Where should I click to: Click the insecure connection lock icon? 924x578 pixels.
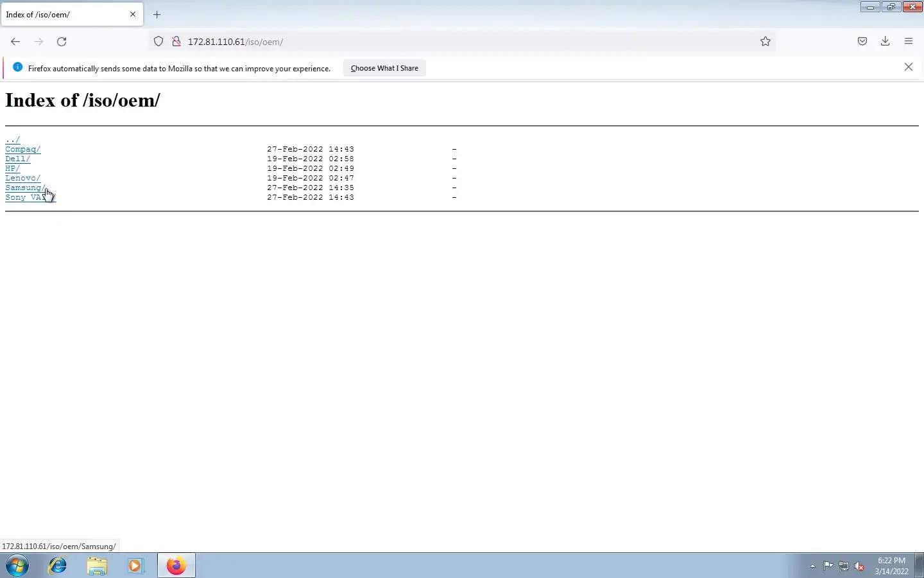176,42
